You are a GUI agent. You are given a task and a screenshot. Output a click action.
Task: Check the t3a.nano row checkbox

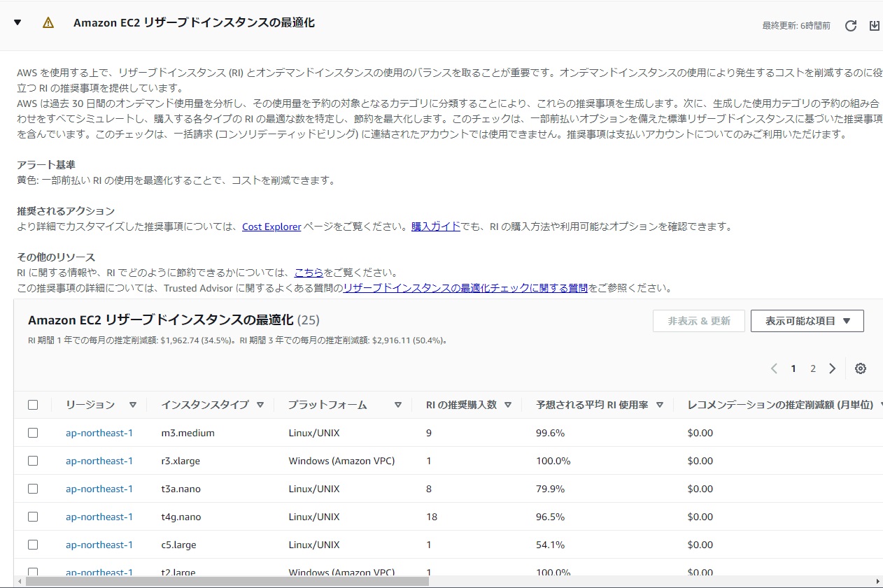click(33, 489)
